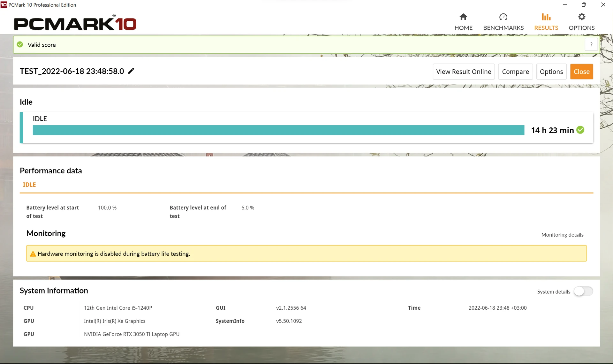Click battery start value 100.0 %
Viewport: 613px width, 364px height.
(x=107, y=208)
